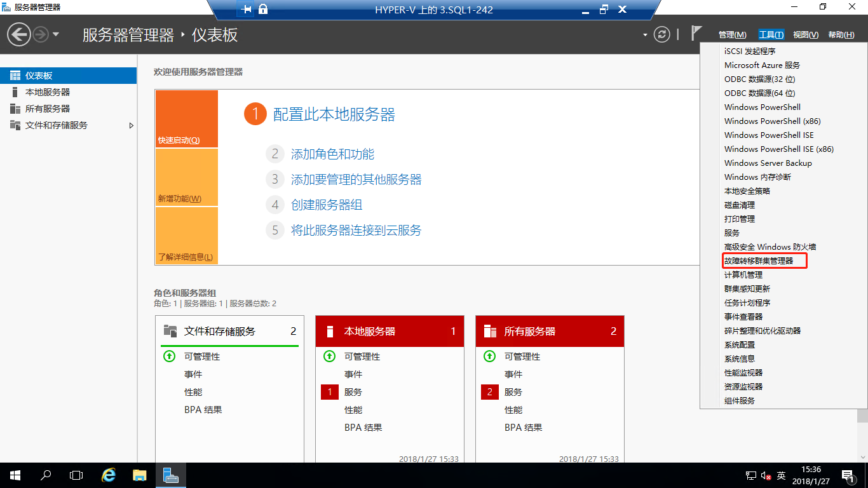
Task: Expand the 文件和存储服务 arrow in sidebar
Action: pos(132,125)
